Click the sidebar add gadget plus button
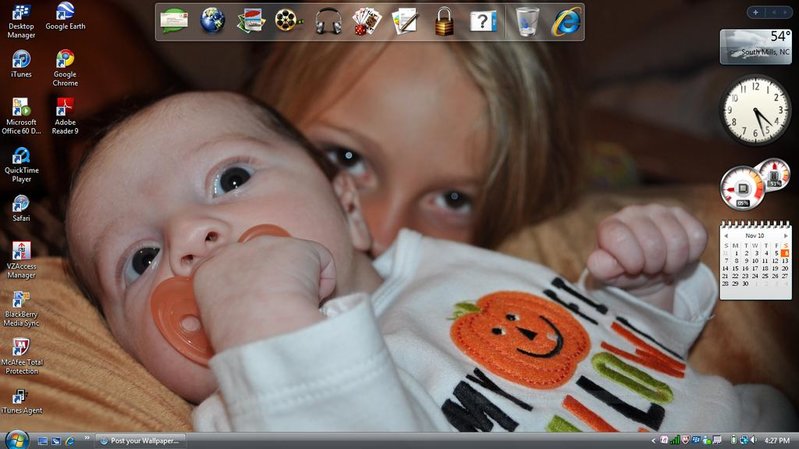Image resolution: width=799 pixels, height=449 pixels. pyautogui.click(x=756, y=12)
